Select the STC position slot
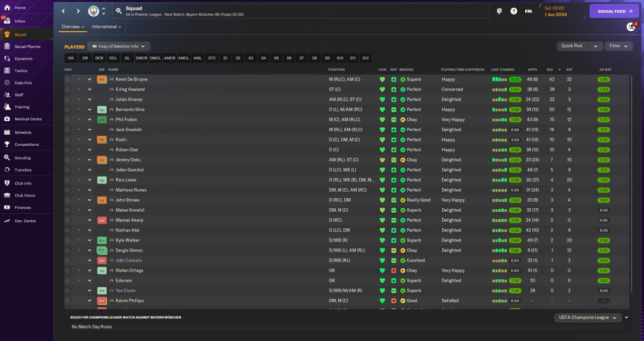The width and height of the screenshot is (644, 341). (212, 58)
